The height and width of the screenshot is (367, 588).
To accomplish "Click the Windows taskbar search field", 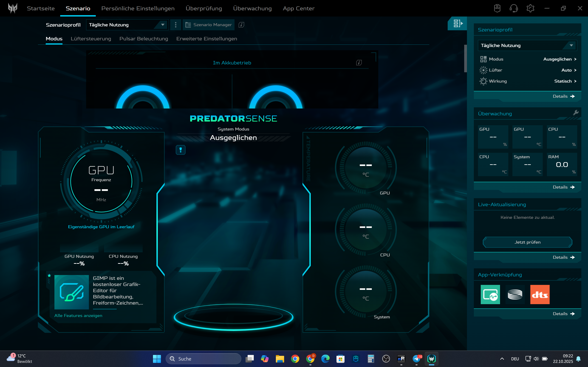I will [203, 359].
